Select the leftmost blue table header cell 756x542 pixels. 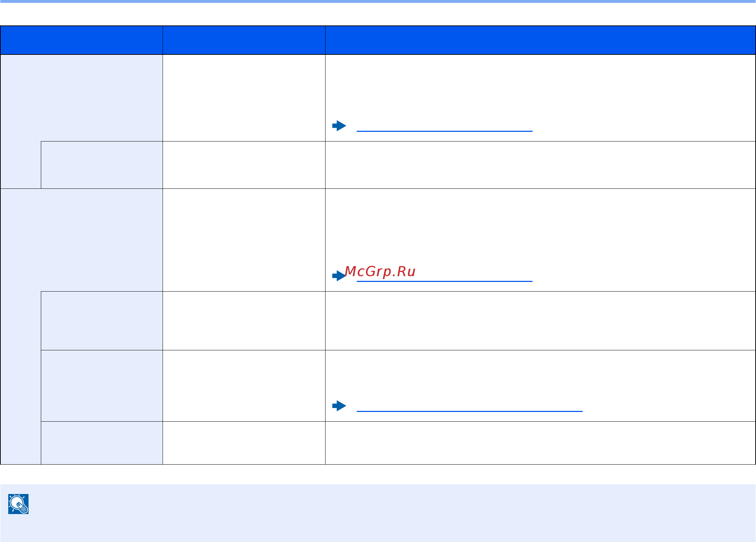(x=81, y=40)
